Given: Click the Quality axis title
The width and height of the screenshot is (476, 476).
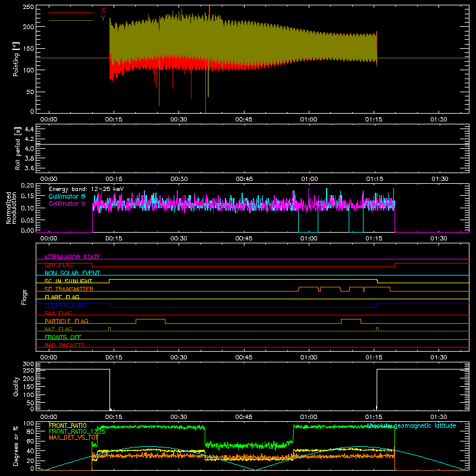Looking at the screenshot, I should pos(16,386).
